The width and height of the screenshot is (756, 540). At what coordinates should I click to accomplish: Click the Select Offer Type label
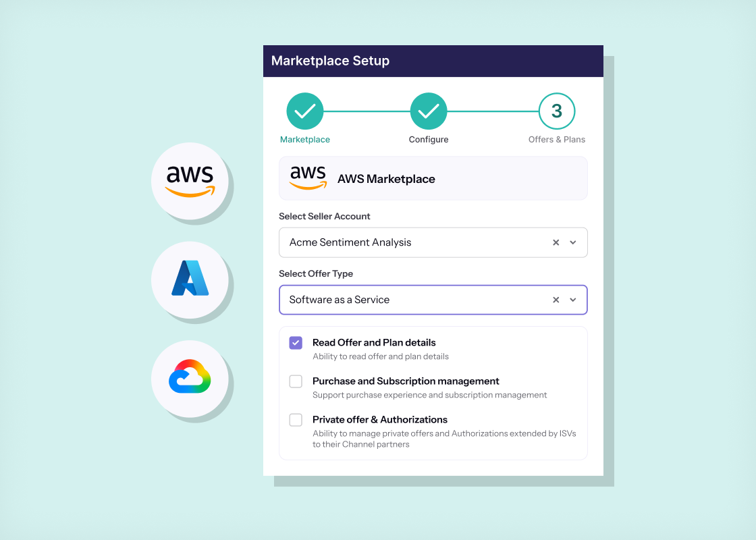pos(316,274)
